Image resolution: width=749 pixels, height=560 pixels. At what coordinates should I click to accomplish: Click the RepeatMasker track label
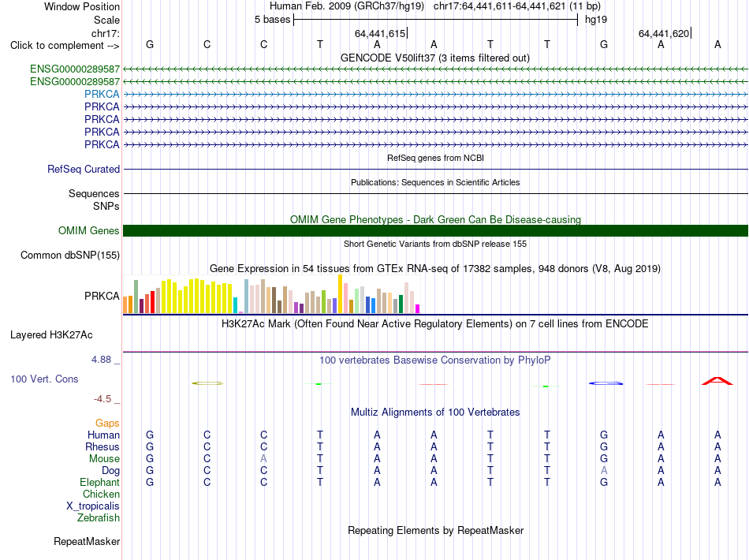(x=87, y=542)
